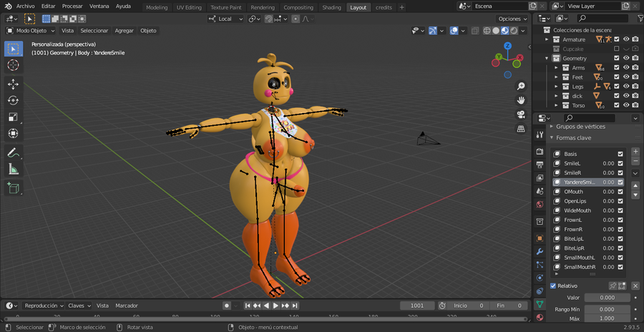
Task: Select the Measure tool
Action: point(13,169)
